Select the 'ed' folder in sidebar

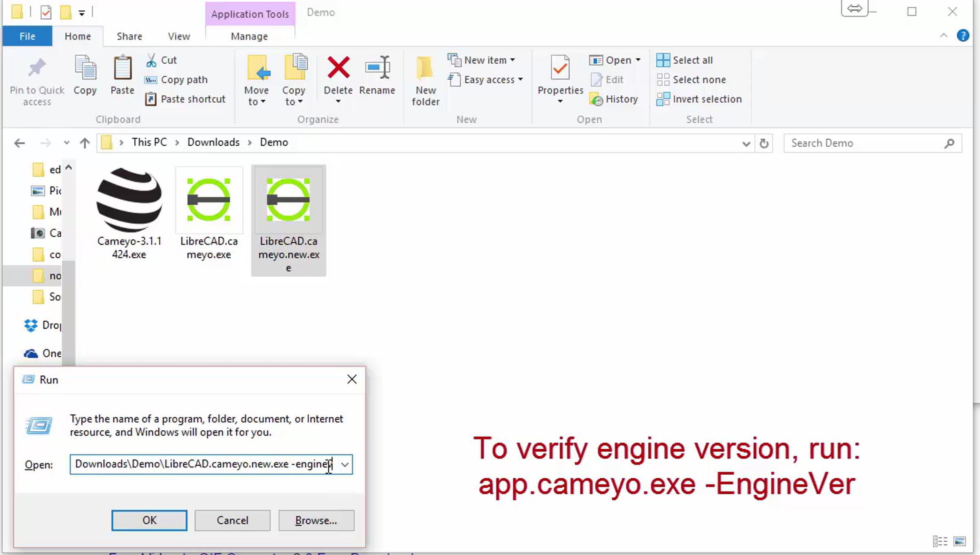coord(46,169)
